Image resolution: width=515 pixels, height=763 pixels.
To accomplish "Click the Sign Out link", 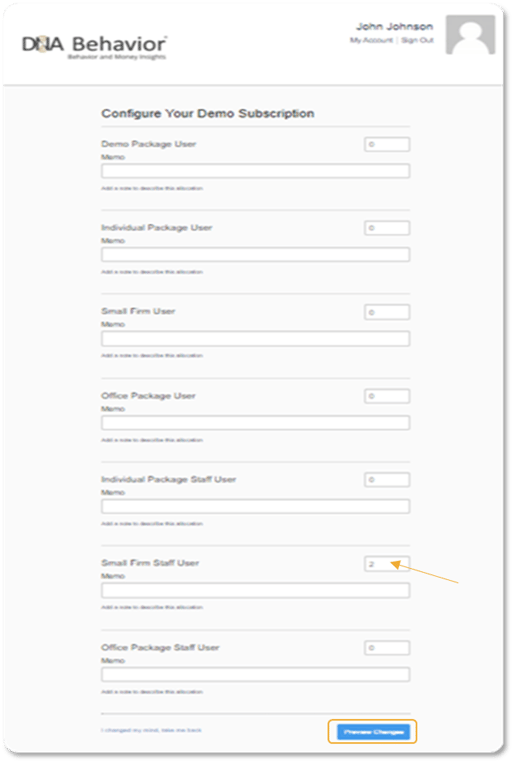I will coord(417,40).
